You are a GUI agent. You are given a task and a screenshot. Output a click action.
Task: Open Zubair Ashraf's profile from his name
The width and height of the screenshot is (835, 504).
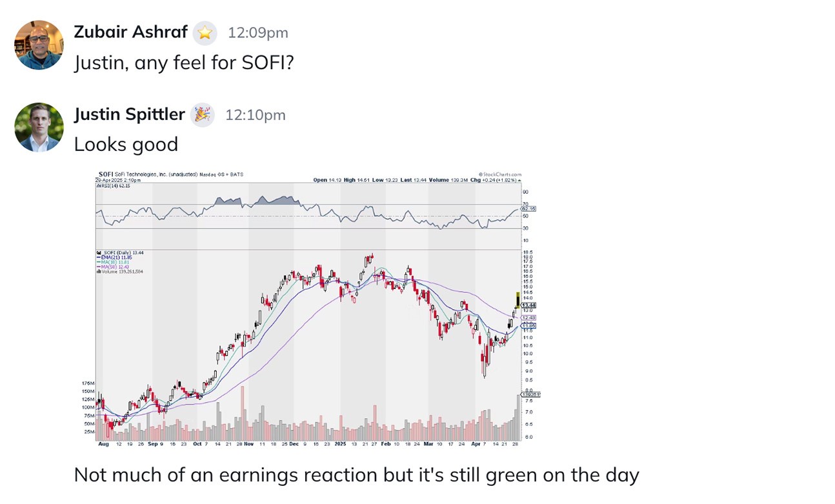[130, 32]
